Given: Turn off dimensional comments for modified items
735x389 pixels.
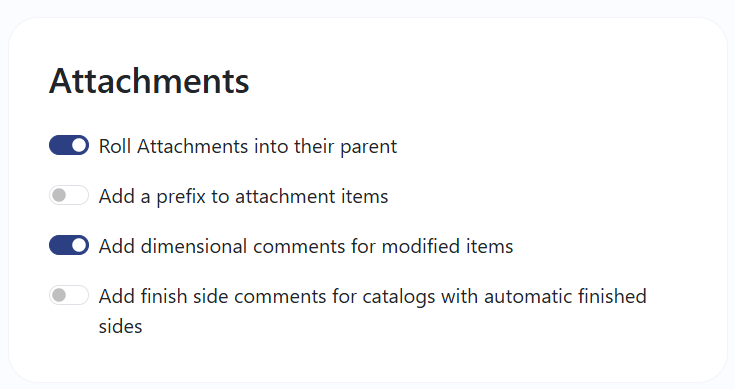Looking at the screenshot, I should click(x=69, y=245).
